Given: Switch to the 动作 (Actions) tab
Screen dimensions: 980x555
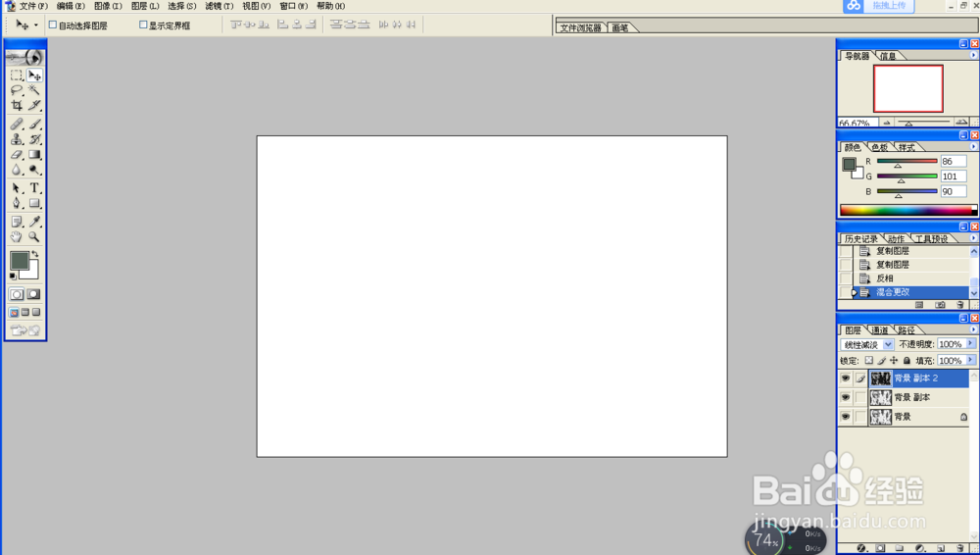Looking at the screenshot, I should pyautogui.click(x=896, y=238).
